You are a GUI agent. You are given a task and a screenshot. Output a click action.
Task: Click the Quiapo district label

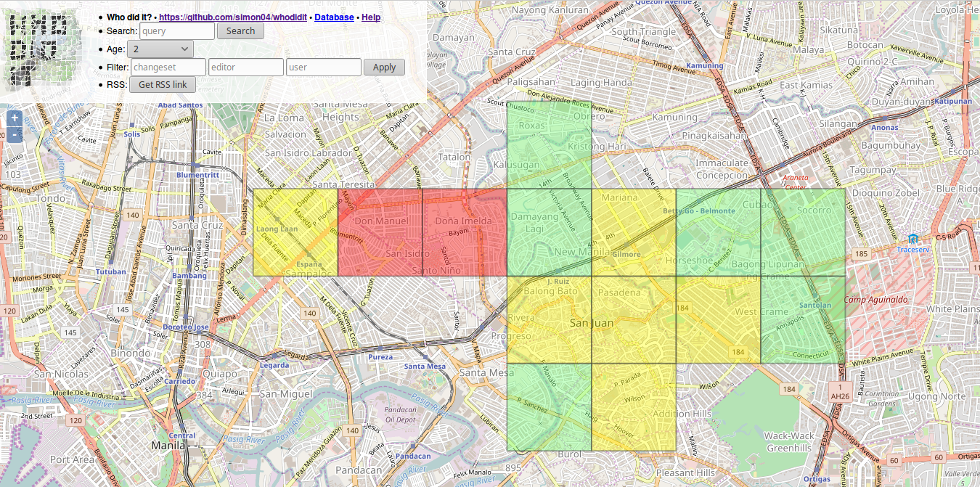pyautogui.click(x=221, y=374)
